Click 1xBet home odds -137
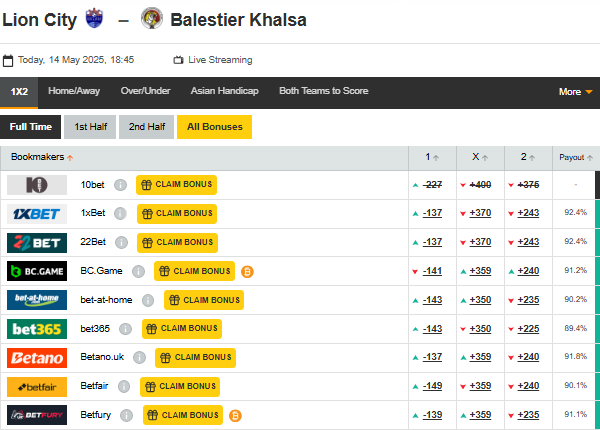Image resolution: width=600 pixels, height=430 pixels. 433,213
